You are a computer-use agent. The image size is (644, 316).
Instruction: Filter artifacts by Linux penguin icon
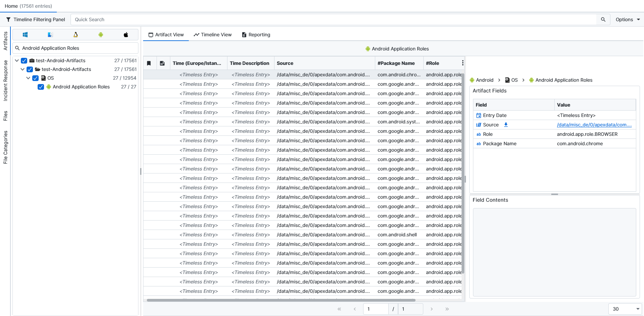point(76,35)
